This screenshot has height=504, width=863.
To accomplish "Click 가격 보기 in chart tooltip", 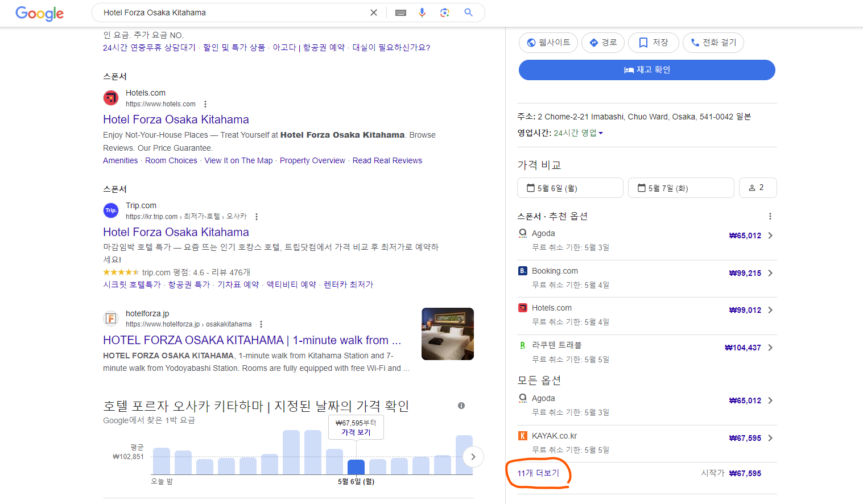I will pyautogui.click(x=356, y=432).
